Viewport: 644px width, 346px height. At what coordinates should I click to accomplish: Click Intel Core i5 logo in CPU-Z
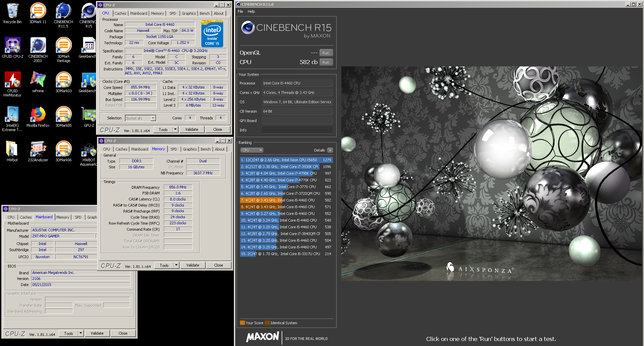point(212,34)
